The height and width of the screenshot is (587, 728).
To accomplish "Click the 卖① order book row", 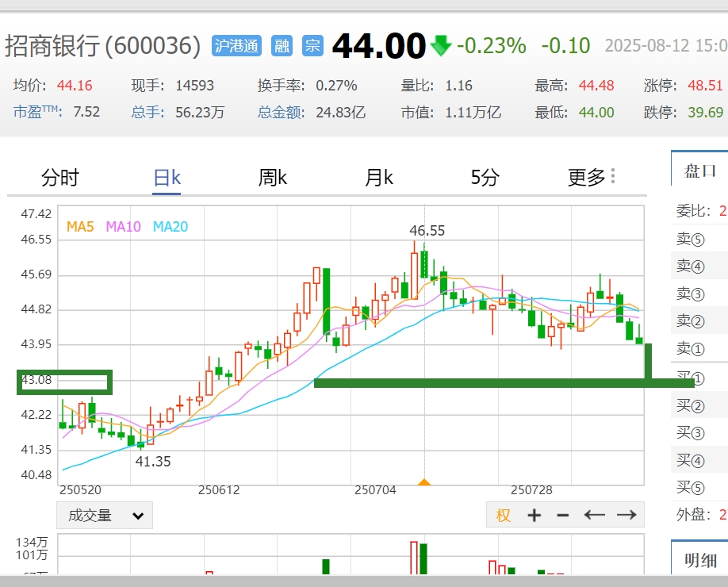I will click(699, 349).
